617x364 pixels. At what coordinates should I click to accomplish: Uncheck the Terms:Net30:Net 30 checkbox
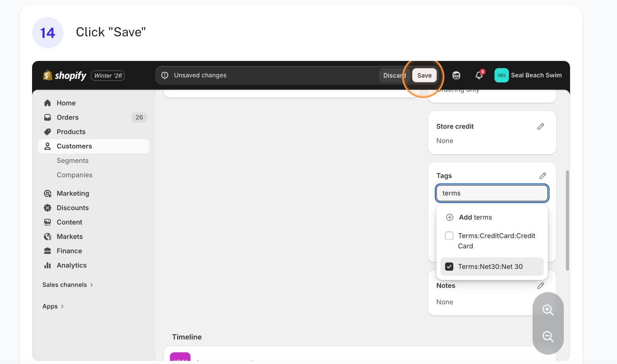(x=449, y=267)
